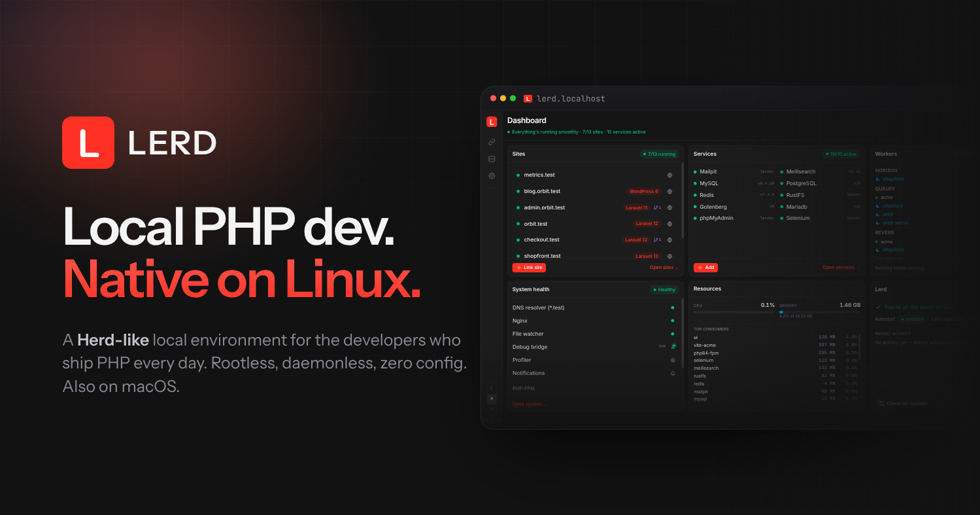Image resolution: width=980 pixels, height=515 pixels.
Task: Click the Add service button
Action: pyautogui.click(x=705, y=268)
